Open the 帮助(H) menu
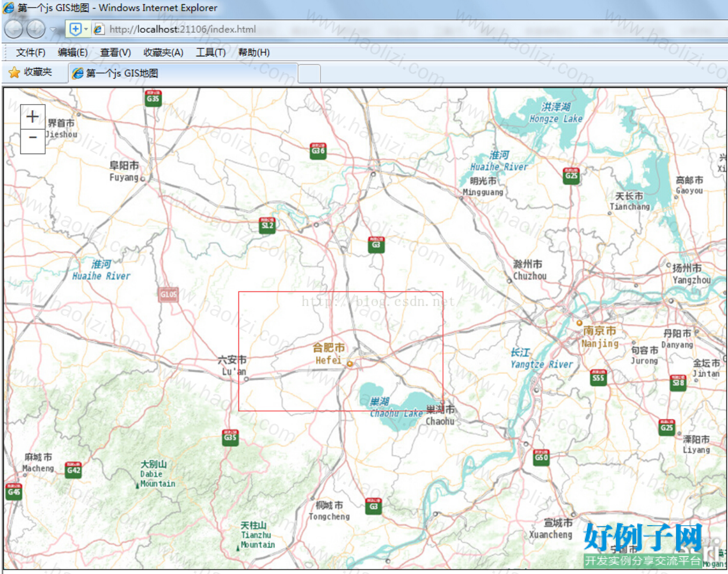The image size is (728, 574). 254,52
